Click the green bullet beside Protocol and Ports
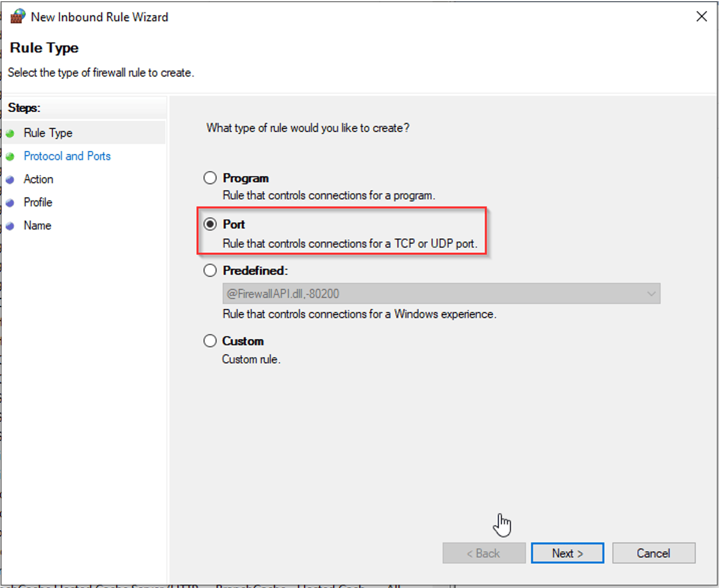 pos(10,157)
